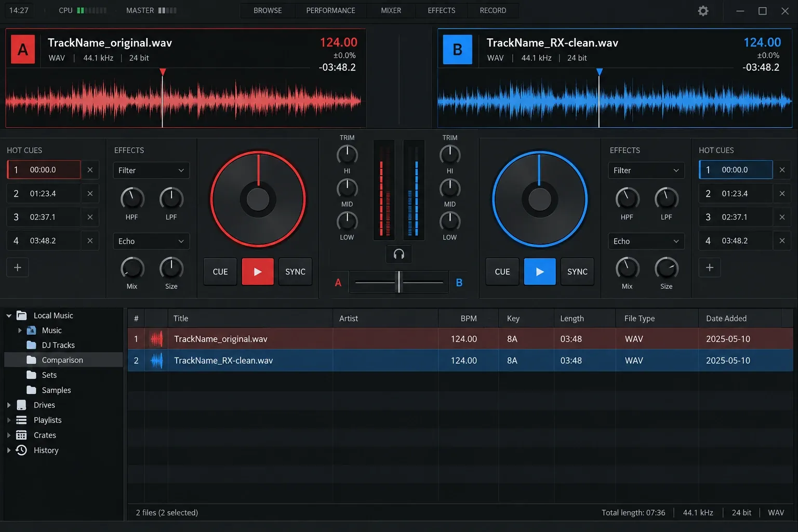Add a new hot cue on Deck A

click(x=18, y=268)
